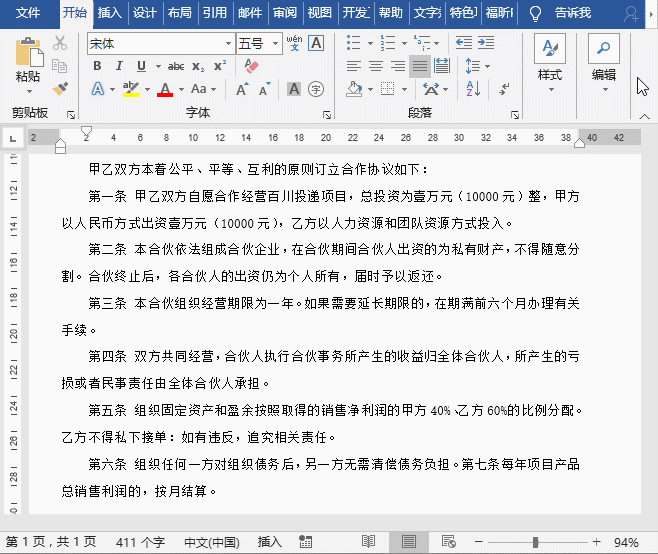The width and height of the screenshot is (658, 554).
Task: Open the font name dropdown
Action: pyautogui.click(x=228, y=43)
